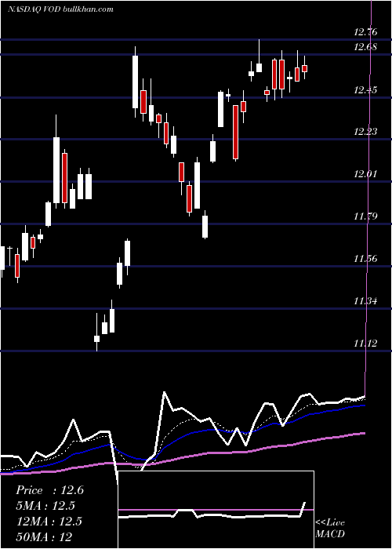Click the 11.56 price axis label

(x=365, y=259)
